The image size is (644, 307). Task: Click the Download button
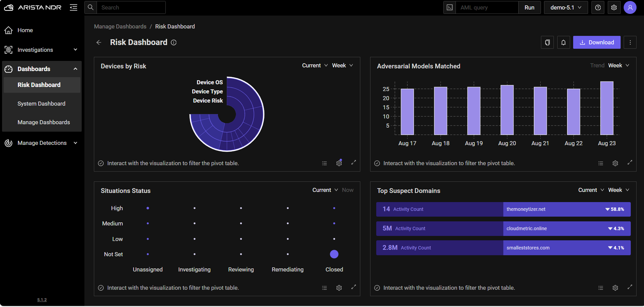(597, 42)
